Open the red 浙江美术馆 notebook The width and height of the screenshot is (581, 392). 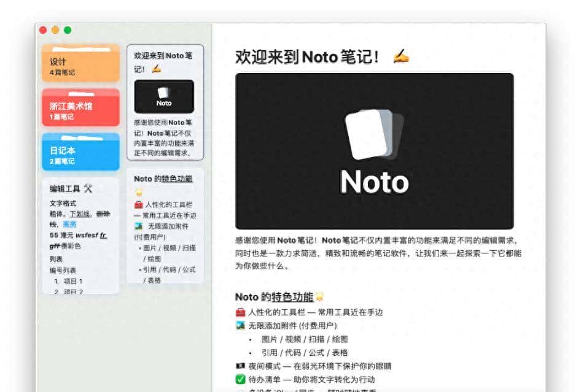[x=80, y=106]
